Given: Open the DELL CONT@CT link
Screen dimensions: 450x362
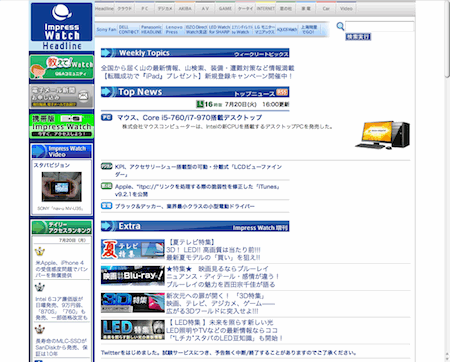Looking at the screenshot, I should click(129, 29).
